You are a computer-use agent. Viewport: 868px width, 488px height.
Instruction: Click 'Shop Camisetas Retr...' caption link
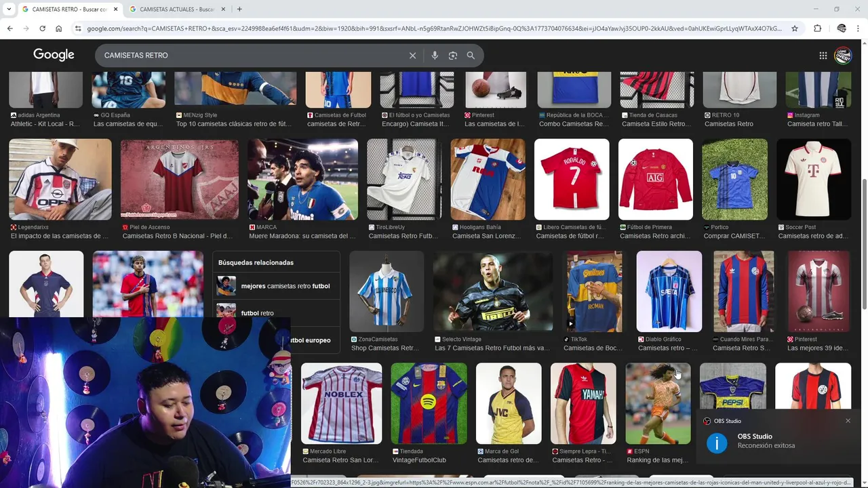click(385, 348)
